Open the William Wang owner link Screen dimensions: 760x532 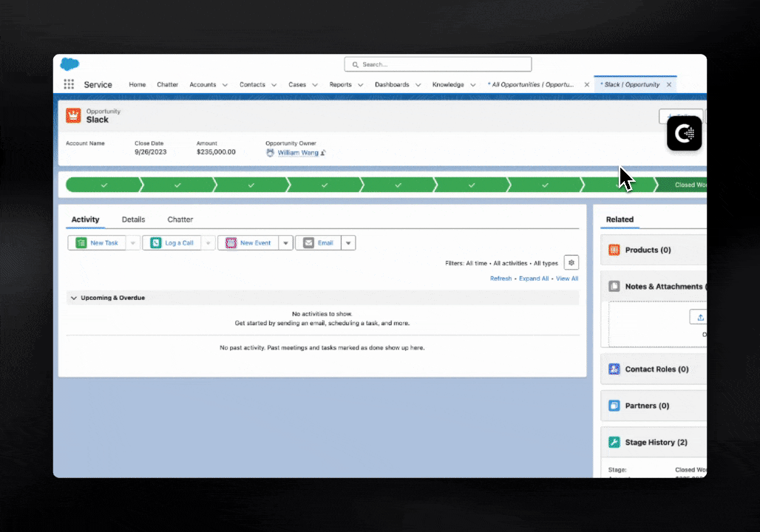point(298,153)
